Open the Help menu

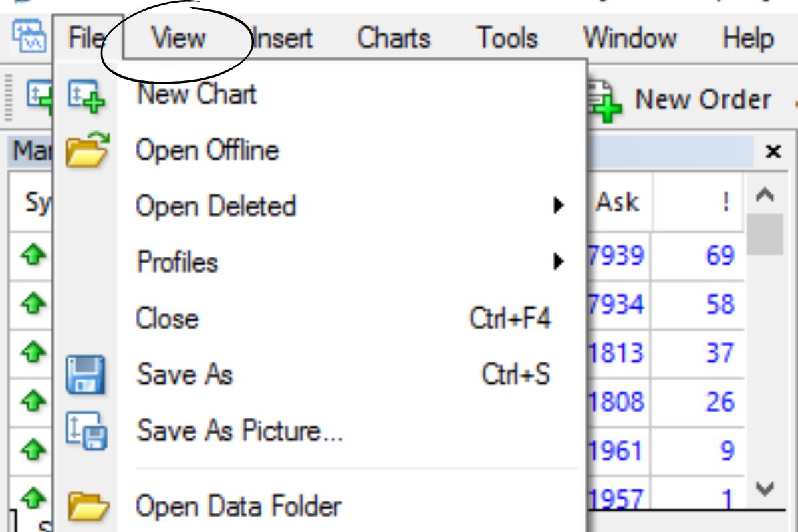[x=748, y=38]
